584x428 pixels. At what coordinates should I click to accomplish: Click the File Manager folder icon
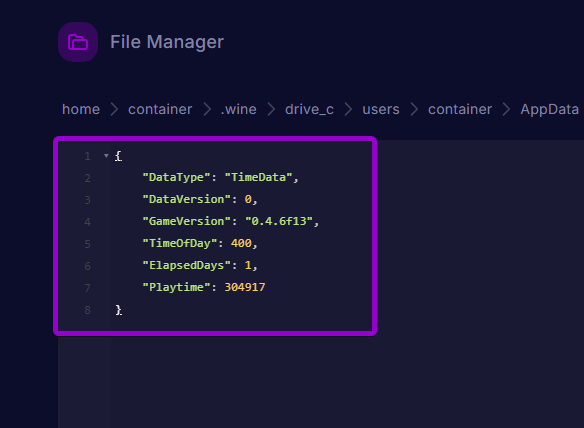(78, 42)
